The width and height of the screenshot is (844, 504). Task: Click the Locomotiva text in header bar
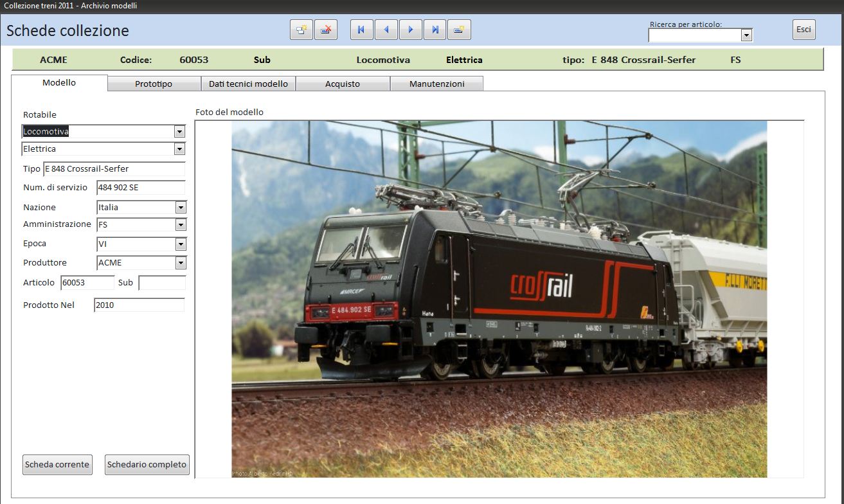[x=383, y=60]
